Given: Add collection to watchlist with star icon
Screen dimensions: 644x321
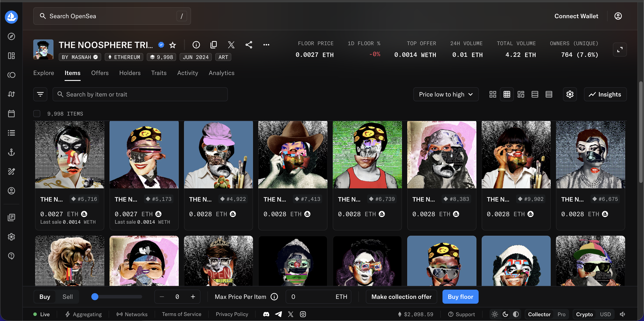Looking at the screenshot, I should pyautogui.click(x=173, y=45).
